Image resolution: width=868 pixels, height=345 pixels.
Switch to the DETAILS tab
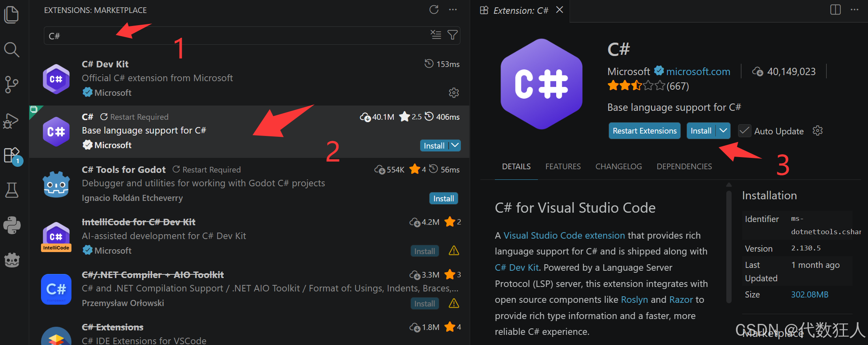pyautogui.click(x=516, y=166)
